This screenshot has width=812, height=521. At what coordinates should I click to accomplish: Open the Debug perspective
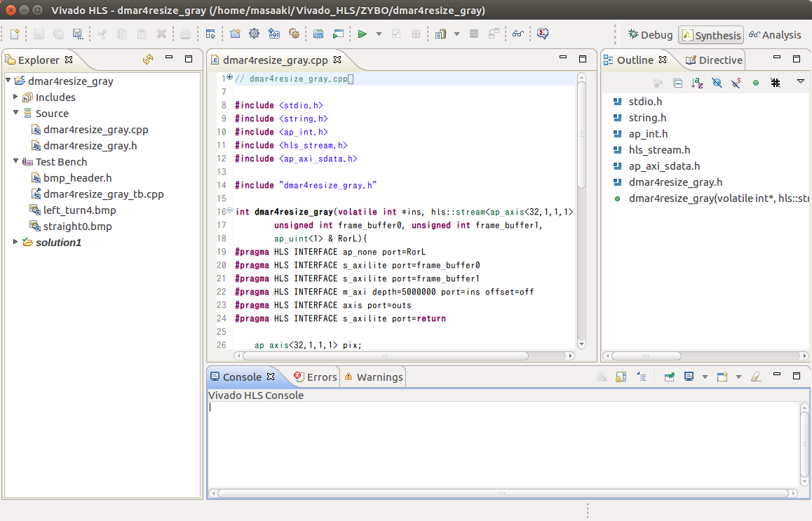tap(649, 34)
